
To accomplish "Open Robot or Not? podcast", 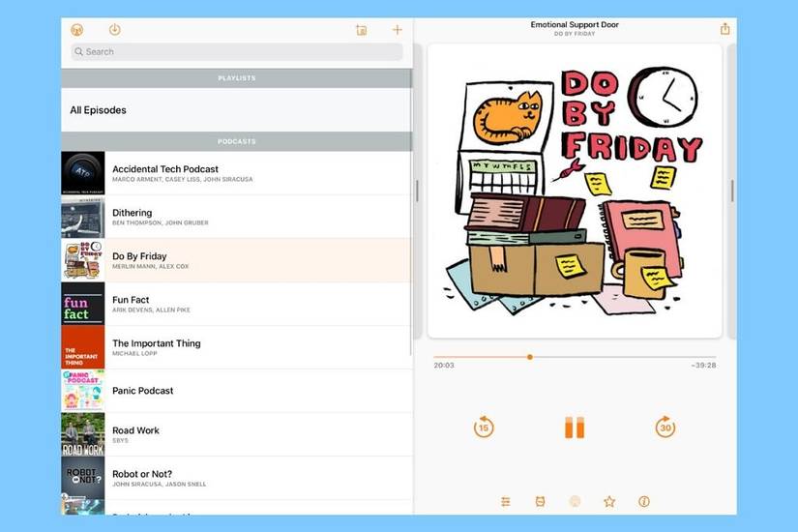I will click(x=237, y=478).
